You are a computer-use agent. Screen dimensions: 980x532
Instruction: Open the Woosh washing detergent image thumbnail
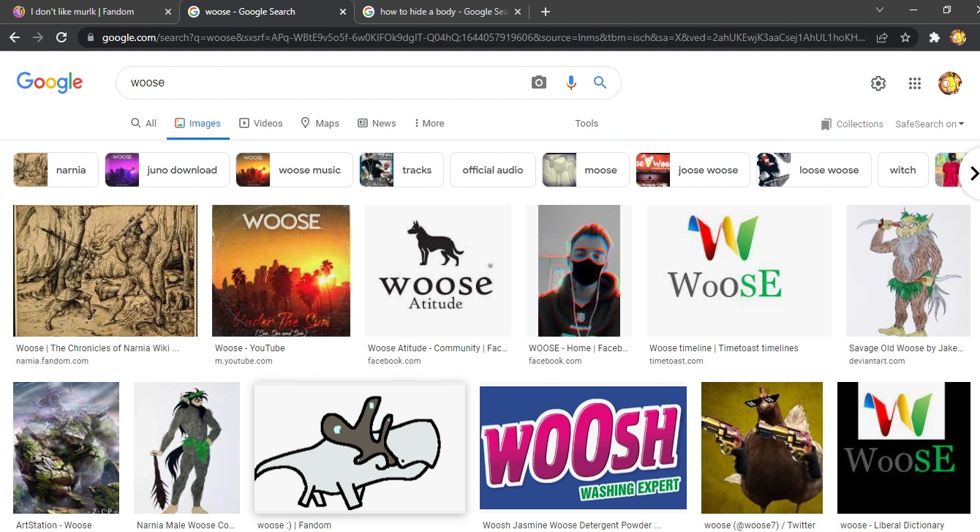(x=583, y=447)
